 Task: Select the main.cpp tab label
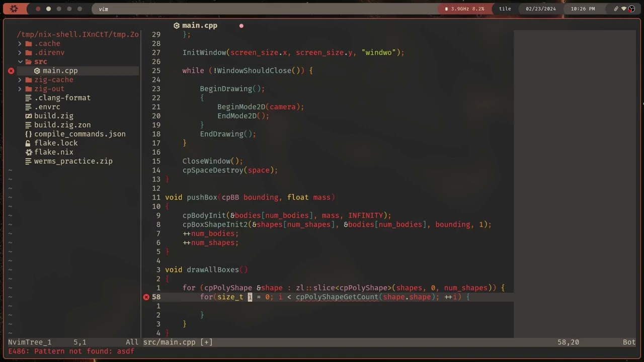point(200,26)
